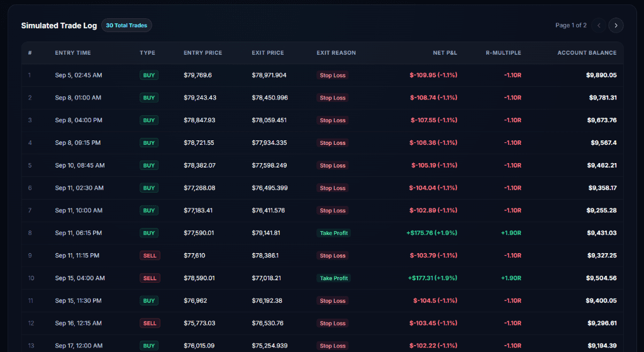
Task: Select entry time Sep 8, 01:00 AM
Action: pos(78,98)
